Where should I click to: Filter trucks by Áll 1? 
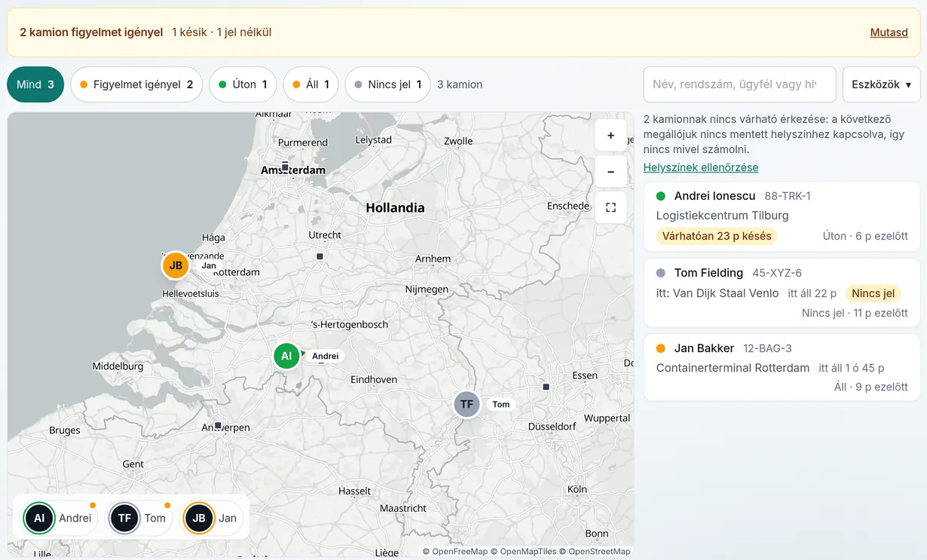(311, 84)
